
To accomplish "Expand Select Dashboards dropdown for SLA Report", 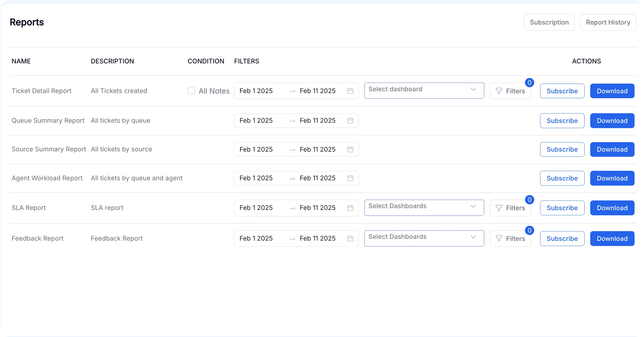I will point(424,207).
